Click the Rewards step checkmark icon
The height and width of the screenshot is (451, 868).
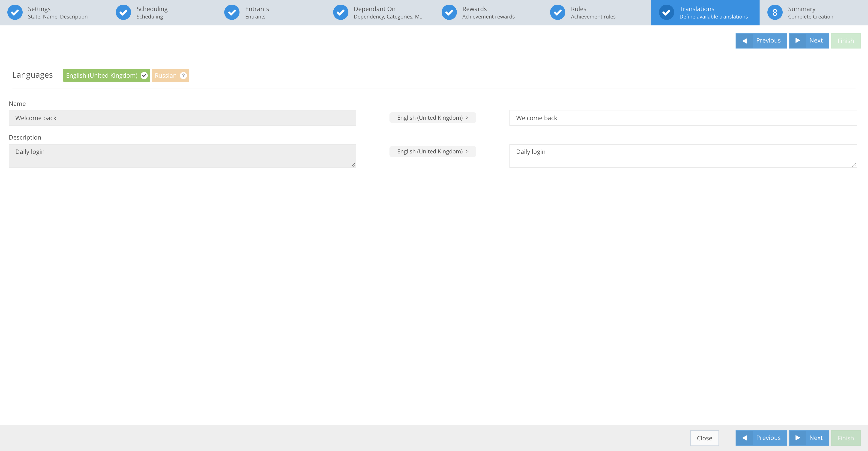point(449,12)
